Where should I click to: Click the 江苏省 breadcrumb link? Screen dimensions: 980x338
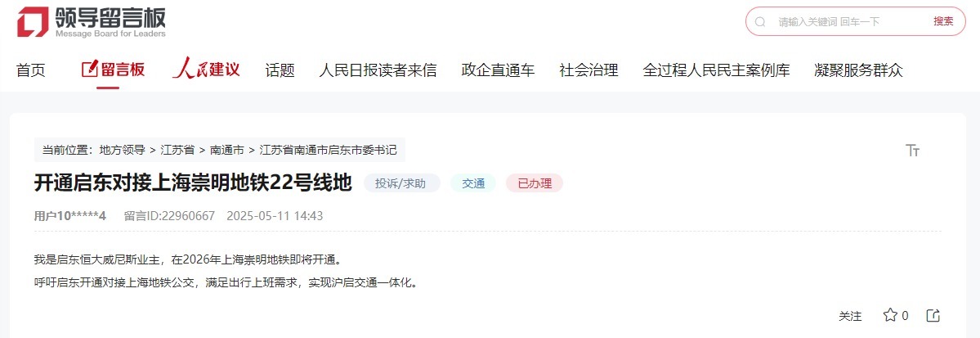coord(177,151)
